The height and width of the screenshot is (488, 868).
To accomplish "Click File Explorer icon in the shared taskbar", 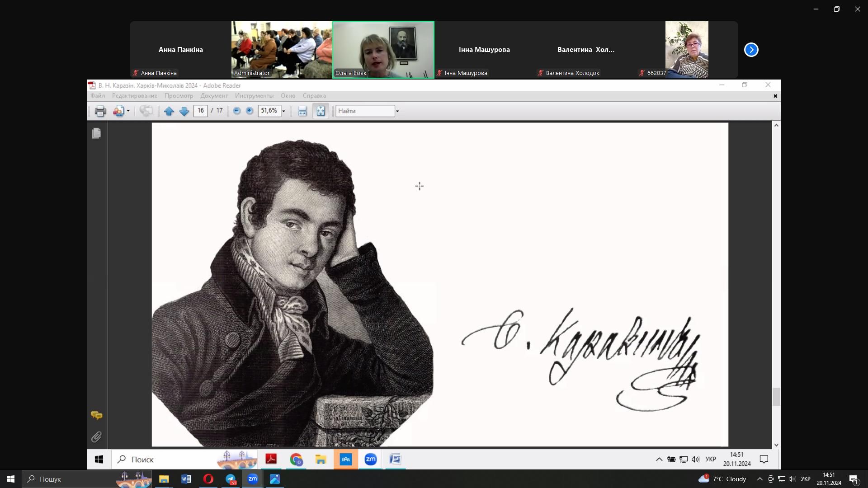I will 321,460.
